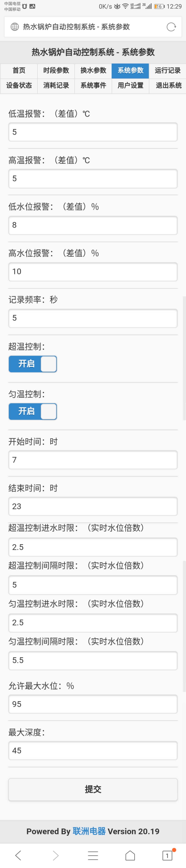Disable the 匀温控制 toggle
The height and width of the screenshot is (868, 186).
32,411
